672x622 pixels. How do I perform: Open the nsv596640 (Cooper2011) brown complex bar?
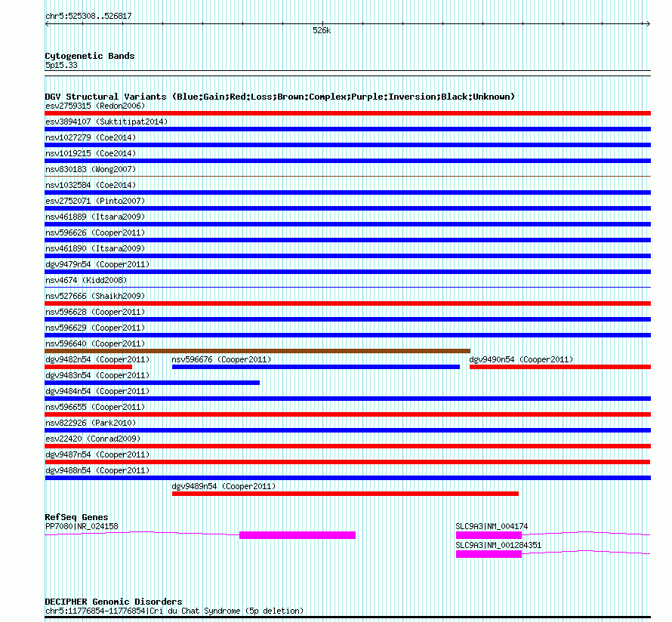click(257, 351)
